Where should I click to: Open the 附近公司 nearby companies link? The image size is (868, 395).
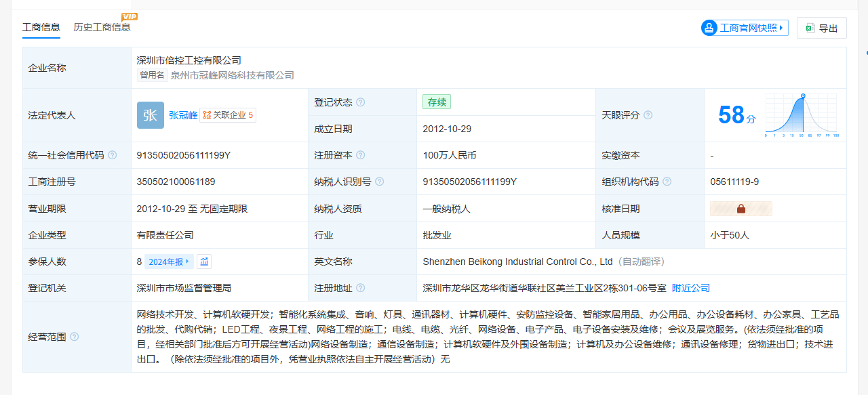point(690,288)
